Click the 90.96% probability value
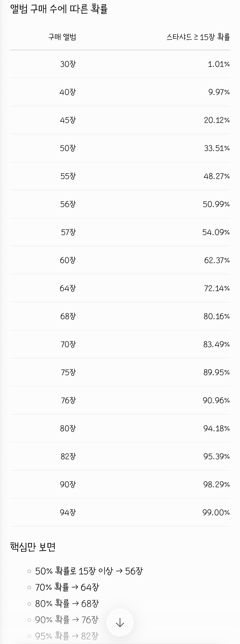Viewport: 240px width, 644px height. (x=216, y=400)
